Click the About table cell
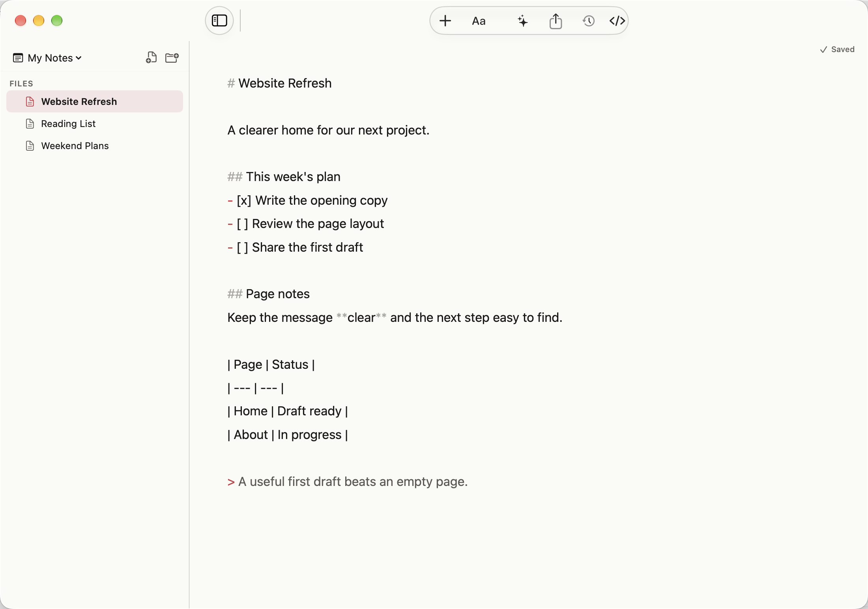The width and height of the screenshot is (868, 609). point(251,435)
